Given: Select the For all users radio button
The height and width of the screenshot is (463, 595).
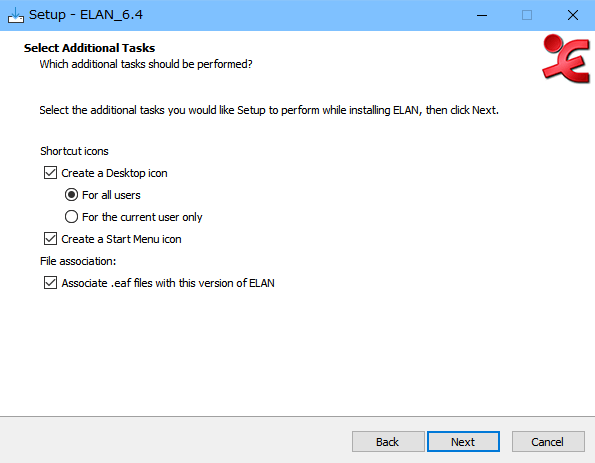Looking at the screenshot, I should (x=71, y=195).
